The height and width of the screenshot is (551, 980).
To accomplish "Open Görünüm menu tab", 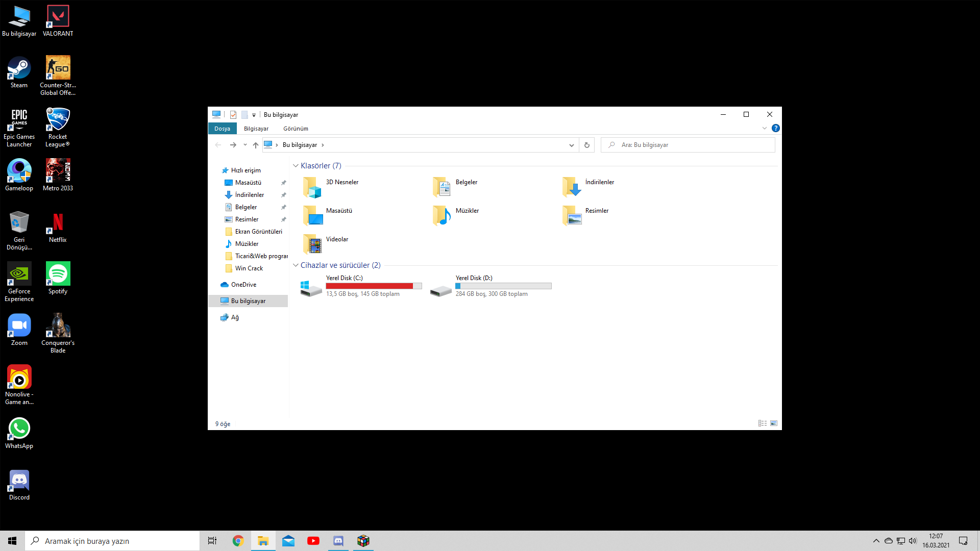I will click(295, 129).
